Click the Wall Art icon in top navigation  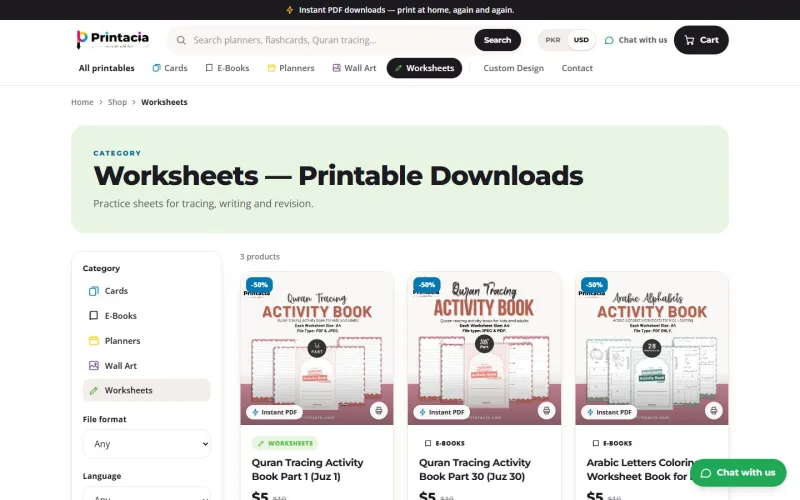pos(336,68)
